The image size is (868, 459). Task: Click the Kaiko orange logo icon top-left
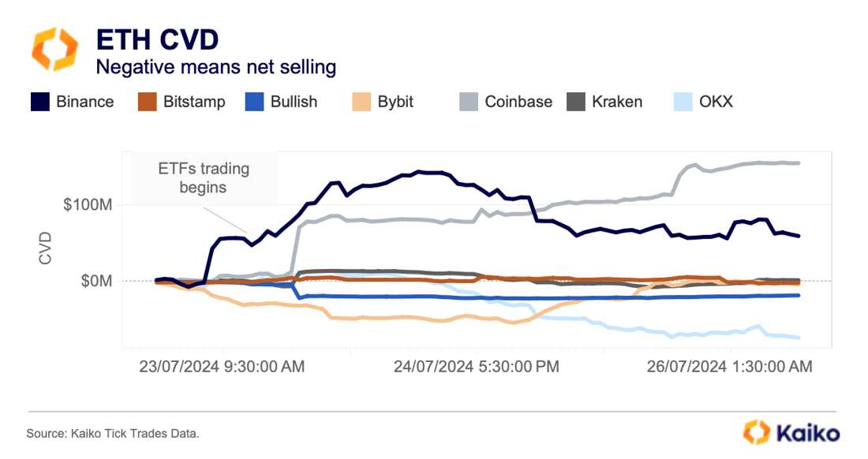point(54,48)
